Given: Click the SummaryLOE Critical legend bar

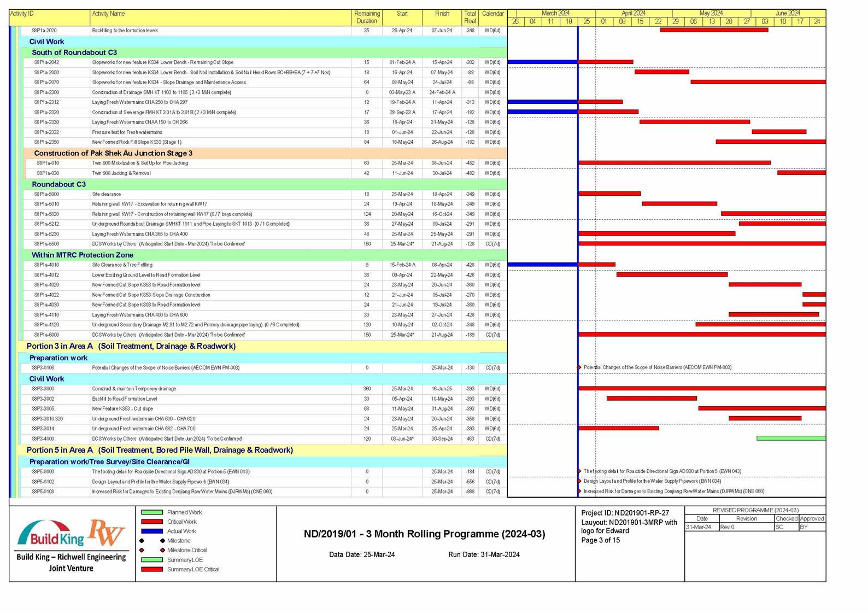Looking at the screenshot, I should 152,569.
